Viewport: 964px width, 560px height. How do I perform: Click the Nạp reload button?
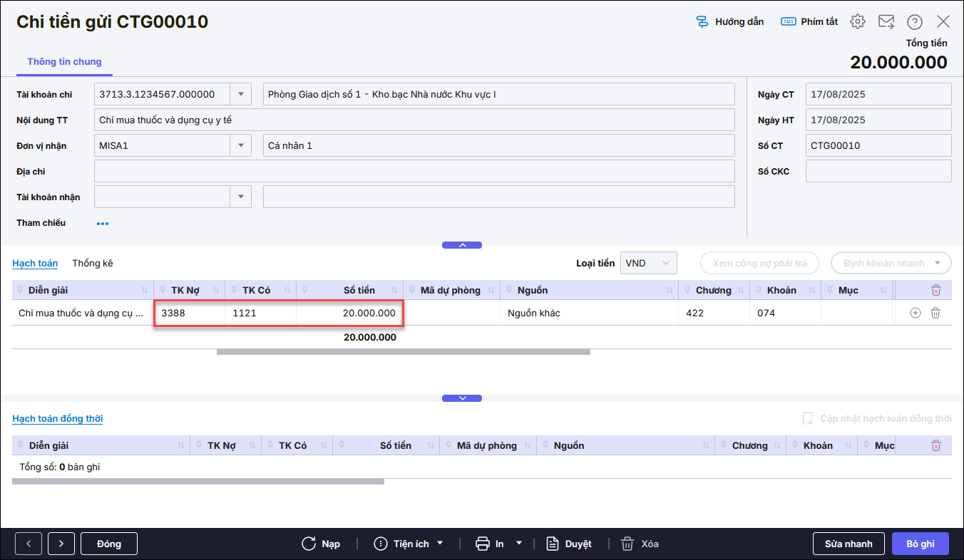point(321,544)
